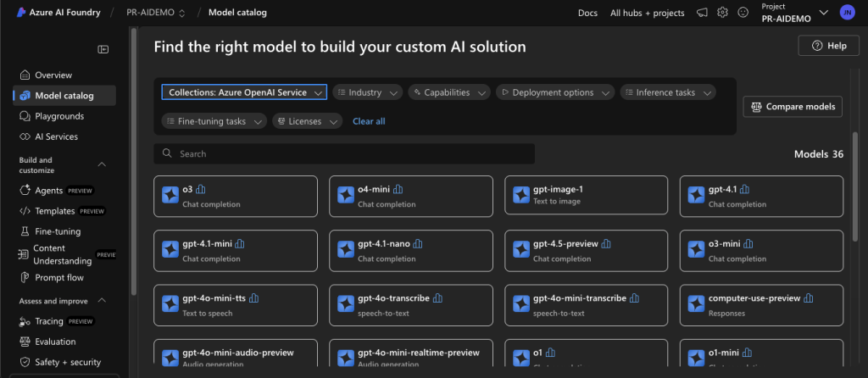Click the Fine-tuning flask icon in sidebar
Image resolution: width=868 pixels, height=378 pixels.
click(x=25, y=231)
